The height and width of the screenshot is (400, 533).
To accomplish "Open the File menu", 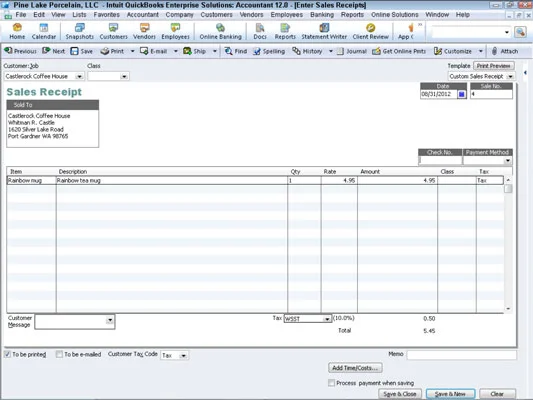I will pyautogui.click(x=21, y=15).
